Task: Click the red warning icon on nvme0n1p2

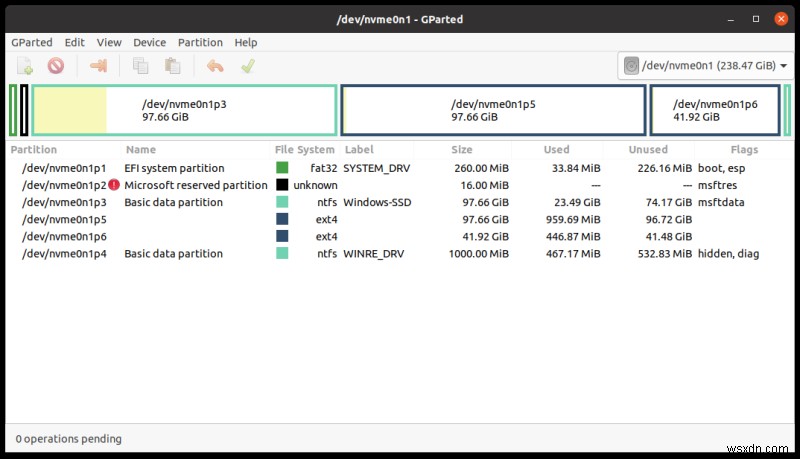Action: [x=114, y=185]
